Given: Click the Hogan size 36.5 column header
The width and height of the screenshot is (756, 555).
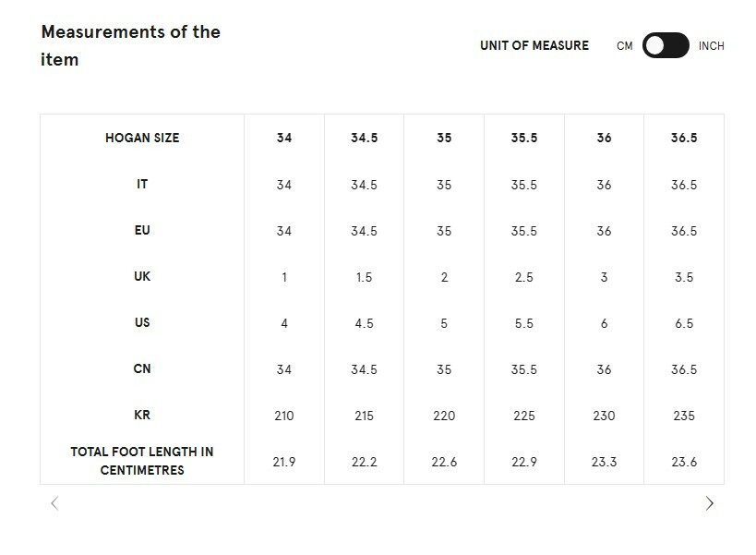Looking at the screenshot, I should coord(684,138).
